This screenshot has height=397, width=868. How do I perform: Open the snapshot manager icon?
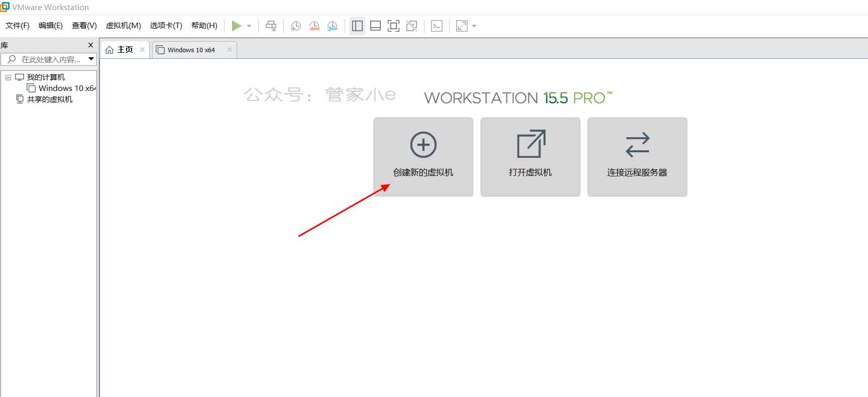click(x=332, y=26)
